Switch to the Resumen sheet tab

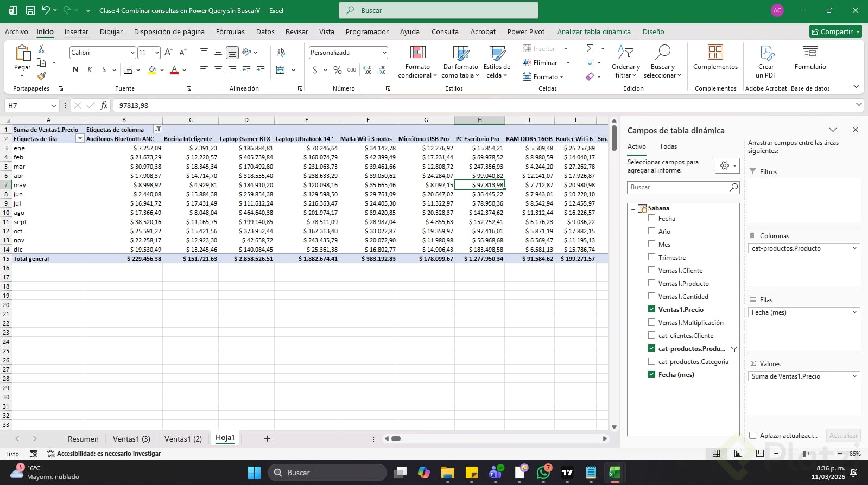pos(83,439)
